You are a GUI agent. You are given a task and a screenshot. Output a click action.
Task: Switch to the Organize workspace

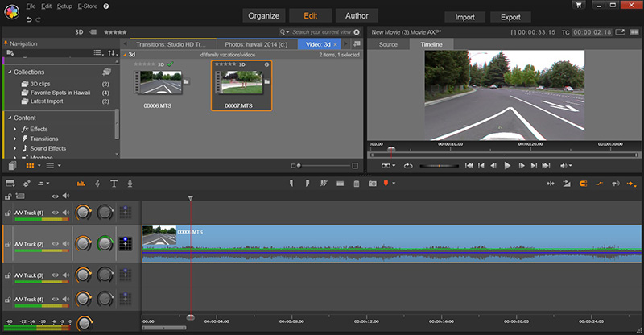(x=264, y=15)
